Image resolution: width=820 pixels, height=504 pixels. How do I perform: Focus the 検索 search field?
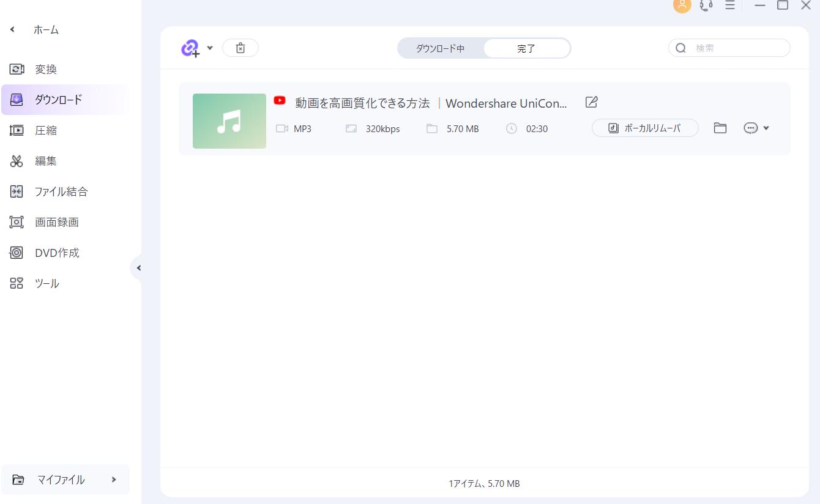[729, 48]
